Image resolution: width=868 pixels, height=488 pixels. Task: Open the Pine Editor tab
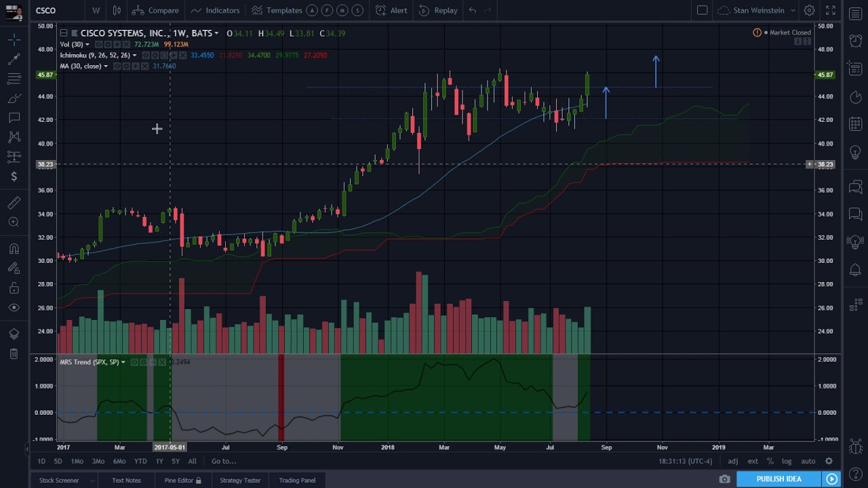click(183, 480)
